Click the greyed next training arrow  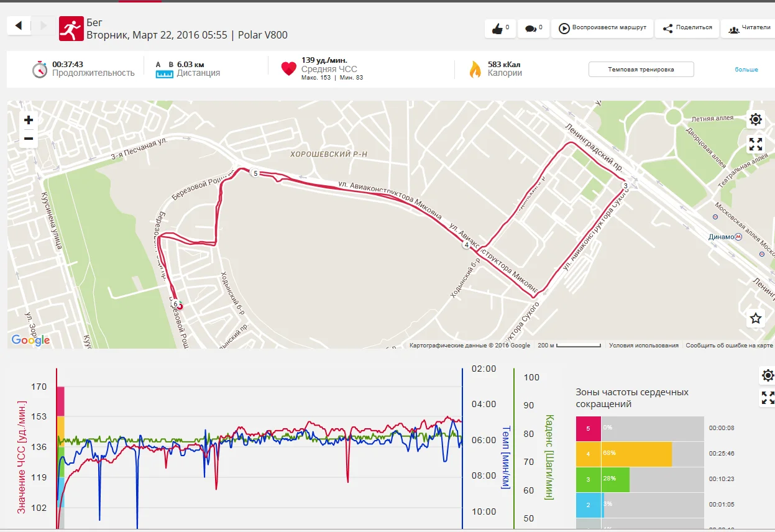click(x=43, y=25)
